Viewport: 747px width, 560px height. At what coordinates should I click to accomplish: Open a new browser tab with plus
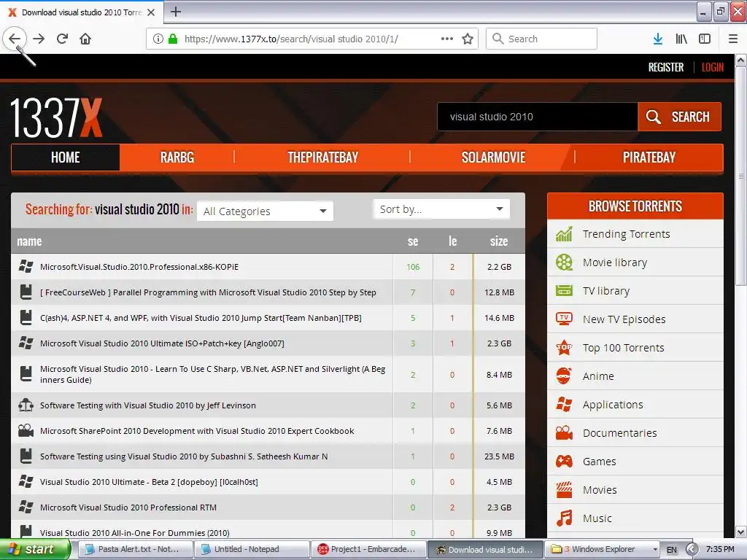point(175,12)
